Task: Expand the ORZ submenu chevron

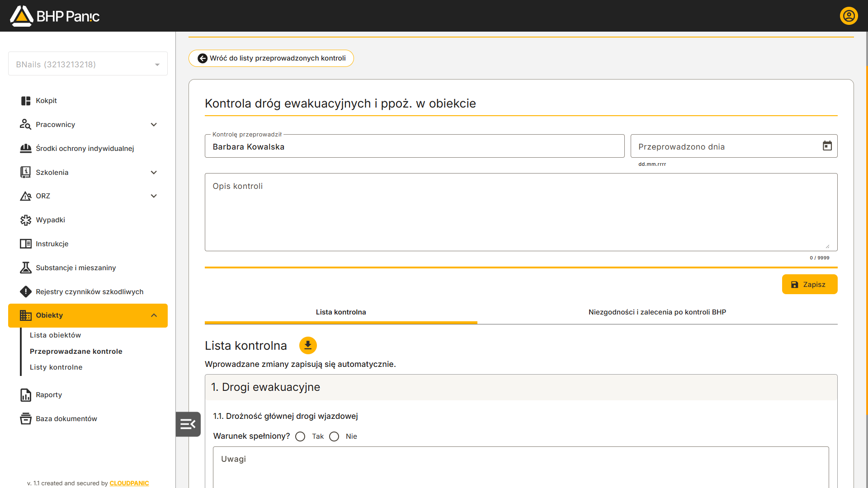Action: tap(154, 196)
